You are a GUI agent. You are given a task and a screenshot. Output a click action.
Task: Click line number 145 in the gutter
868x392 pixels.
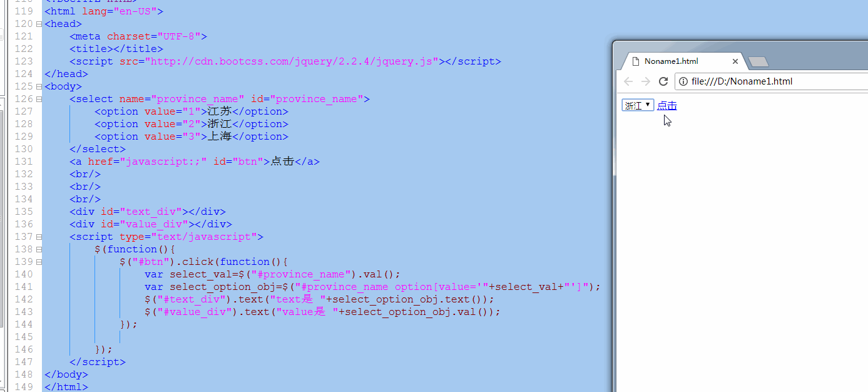[x=23, y=337]
